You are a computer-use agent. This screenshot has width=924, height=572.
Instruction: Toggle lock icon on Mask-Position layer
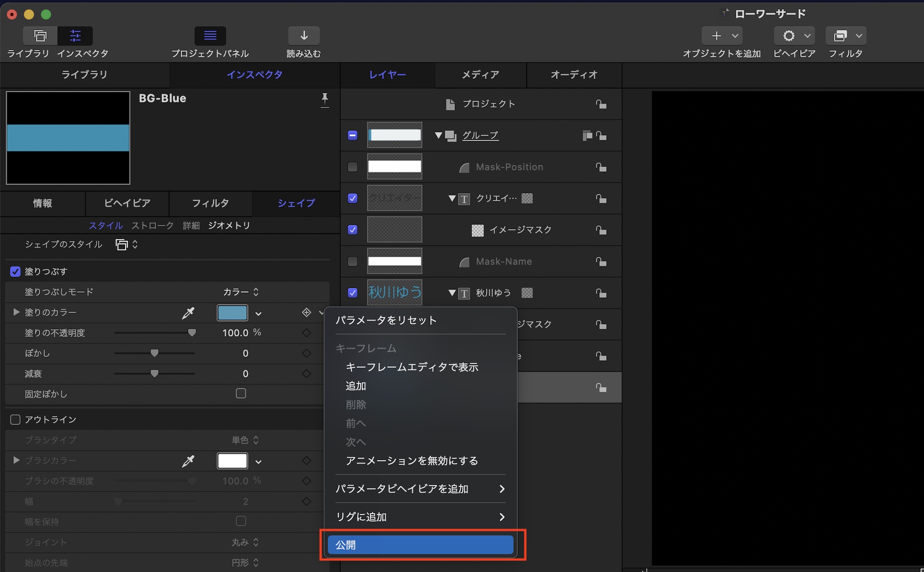tap(601, 167)
